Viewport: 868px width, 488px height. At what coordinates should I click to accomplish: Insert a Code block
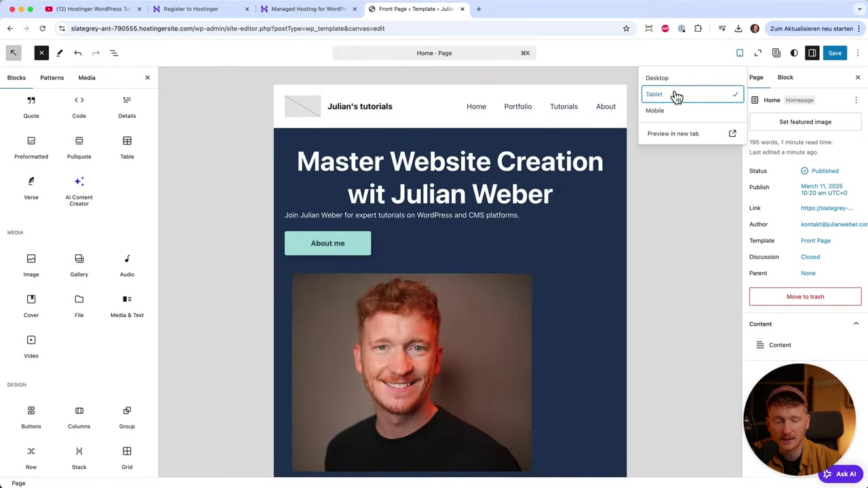pyautogui.click(x=79, y=106)
